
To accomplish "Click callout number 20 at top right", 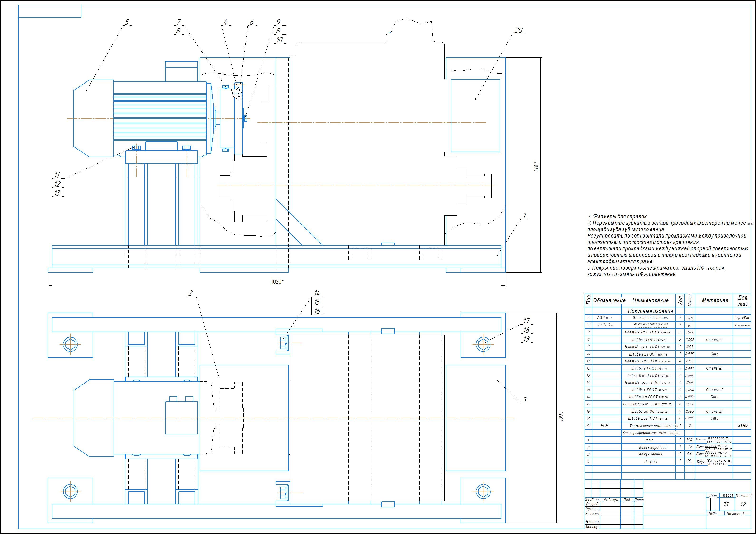I will (518, 31).
